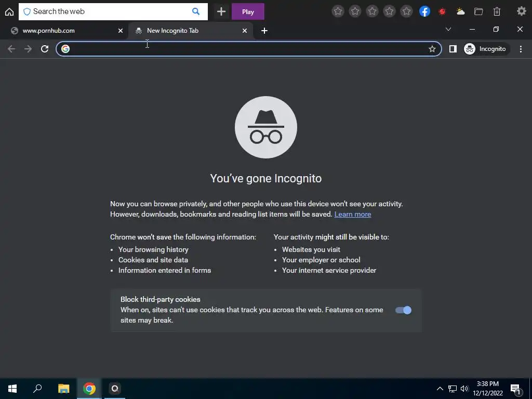Show hidden system tray icons
This screenshot has width=532, height=399.
pyautogui.click(x=440, y=389)
